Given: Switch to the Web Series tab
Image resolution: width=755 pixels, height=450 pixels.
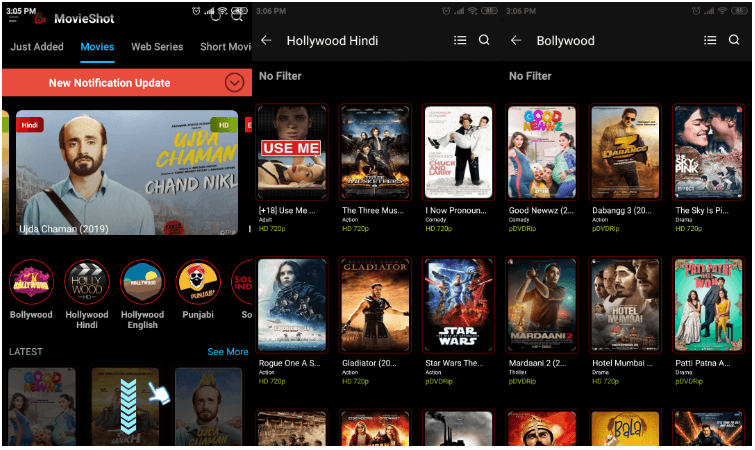Looking at the screenshot, I should coord(157,47).
